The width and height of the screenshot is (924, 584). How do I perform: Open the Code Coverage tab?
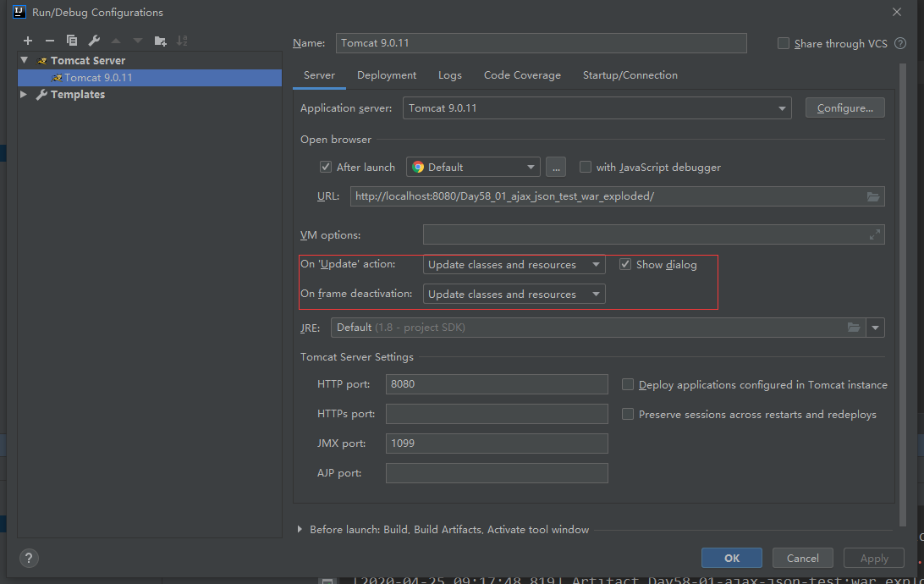click(522, 74)
